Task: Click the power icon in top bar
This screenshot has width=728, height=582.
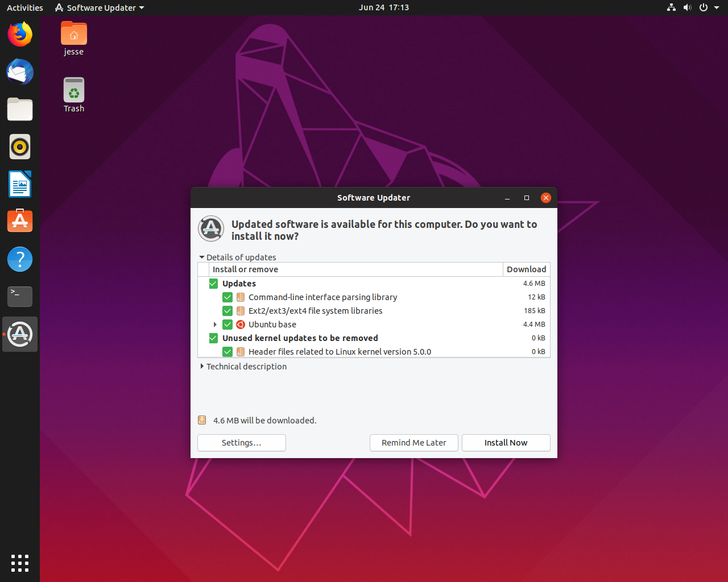Action: 704,8
